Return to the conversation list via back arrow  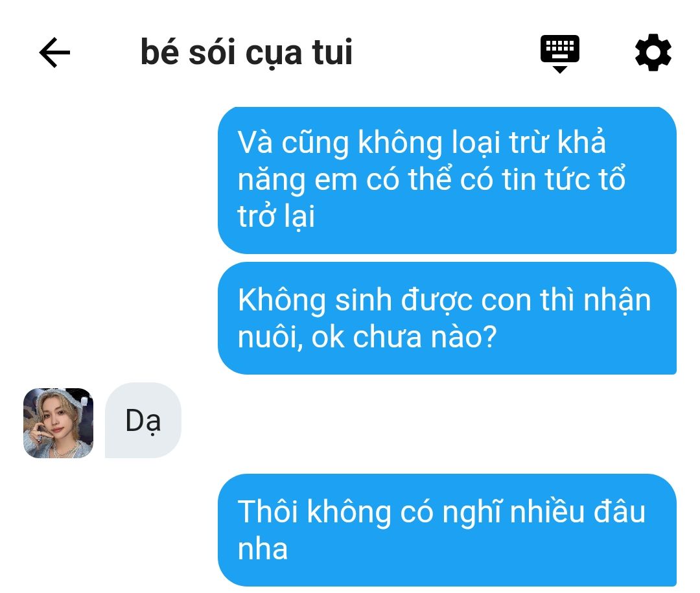tap(54, 52)
